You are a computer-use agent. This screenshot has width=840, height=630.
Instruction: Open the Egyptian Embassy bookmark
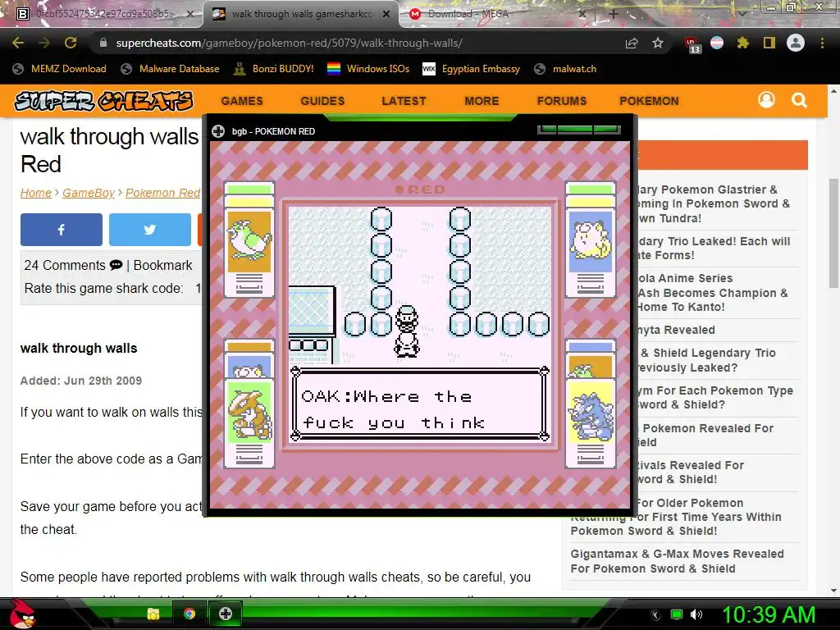pyautogui.click(x=472, y=69)
